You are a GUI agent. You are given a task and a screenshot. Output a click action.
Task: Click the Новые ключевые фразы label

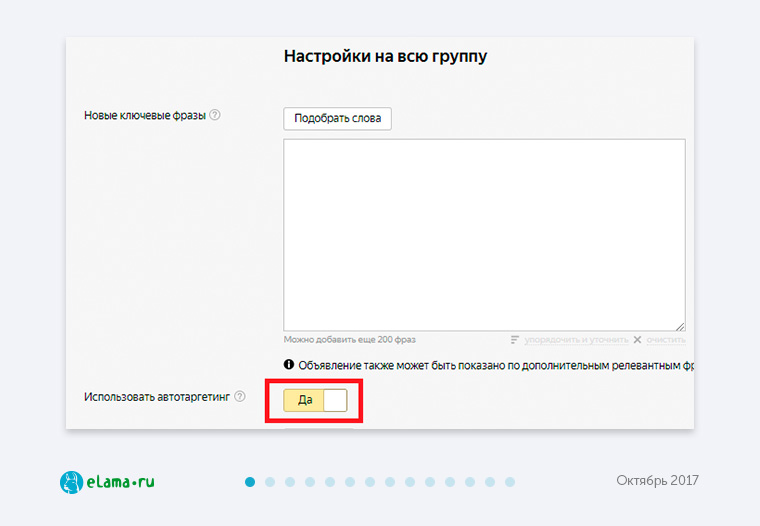(x=145, y=115)
